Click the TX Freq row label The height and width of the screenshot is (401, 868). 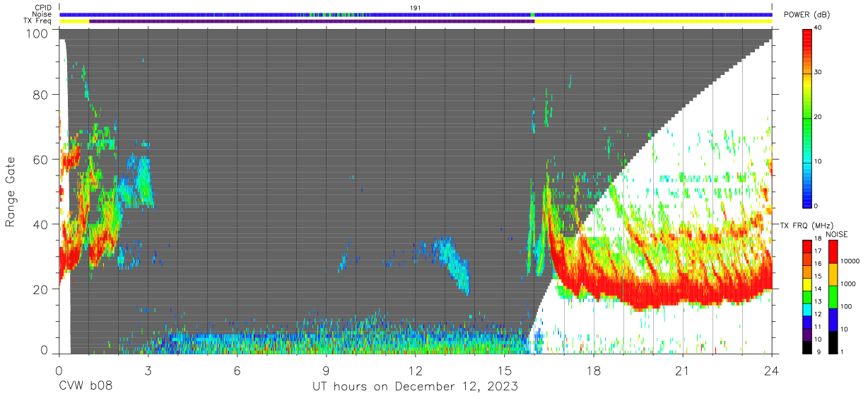[x=38, y=21]
